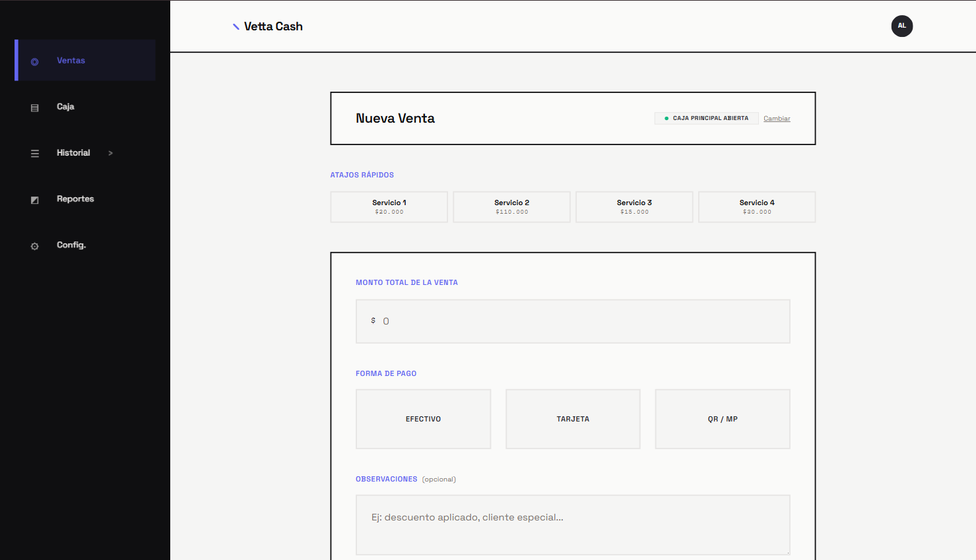Select quick shortcut Servicio 2
The width and height of the screenshot is (976, 560).
(511, 206)
